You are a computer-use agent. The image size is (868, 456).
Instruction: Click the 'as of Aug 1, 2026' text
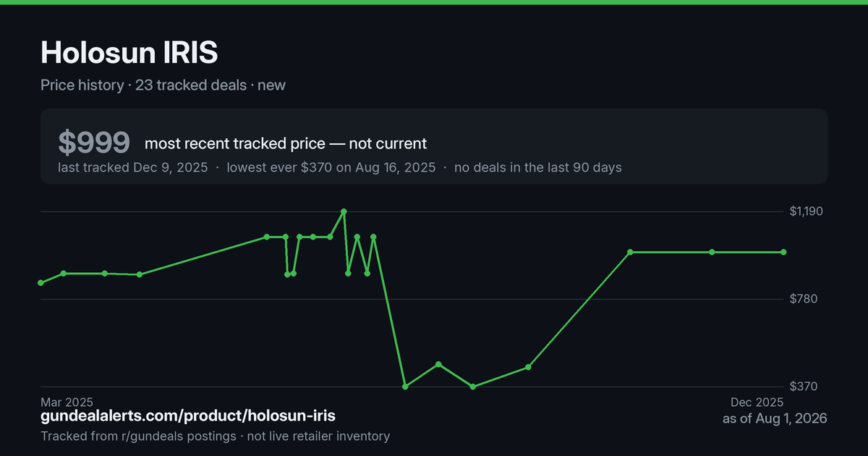(x=775, y=418)
